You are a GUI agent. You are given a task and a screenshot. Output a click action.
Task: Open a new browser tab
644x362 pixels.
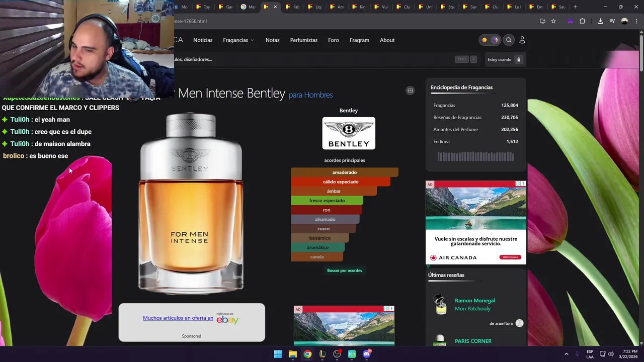(x=575, y=7)
